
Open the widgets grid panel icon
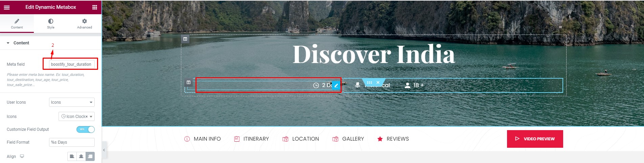[x=95, y=7]
